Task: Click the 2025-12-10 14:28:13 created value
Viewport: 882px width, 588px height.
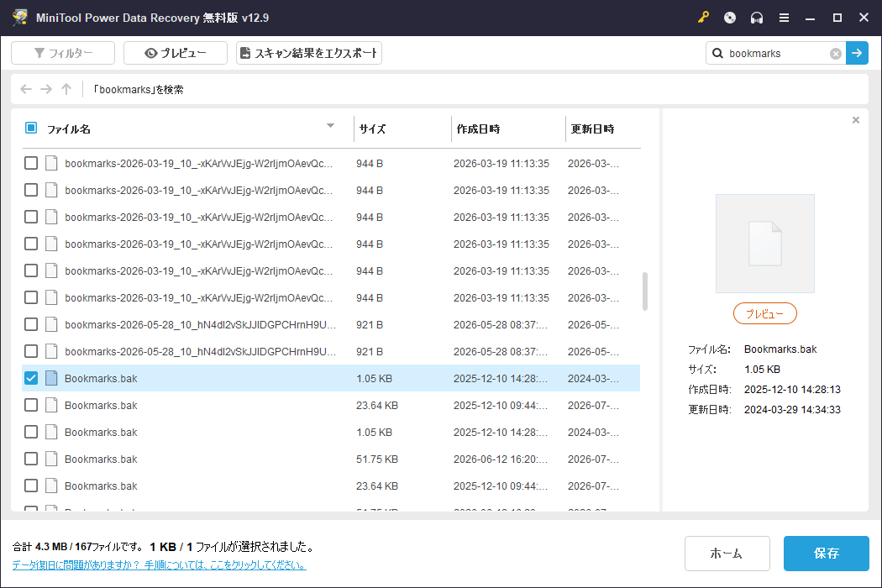Action: click(x=792, y=390)
